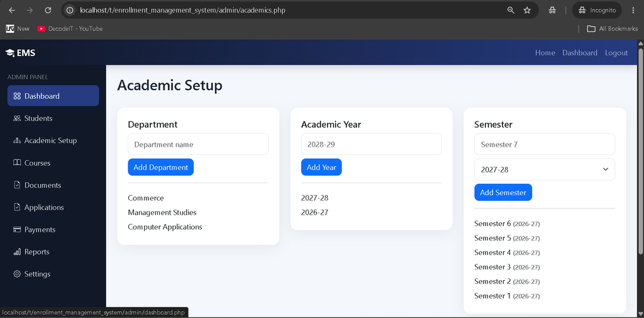Screen dimensions: 644x318
Task: Open the New bookmark icon in bookmarks bar
Action: 10,29
